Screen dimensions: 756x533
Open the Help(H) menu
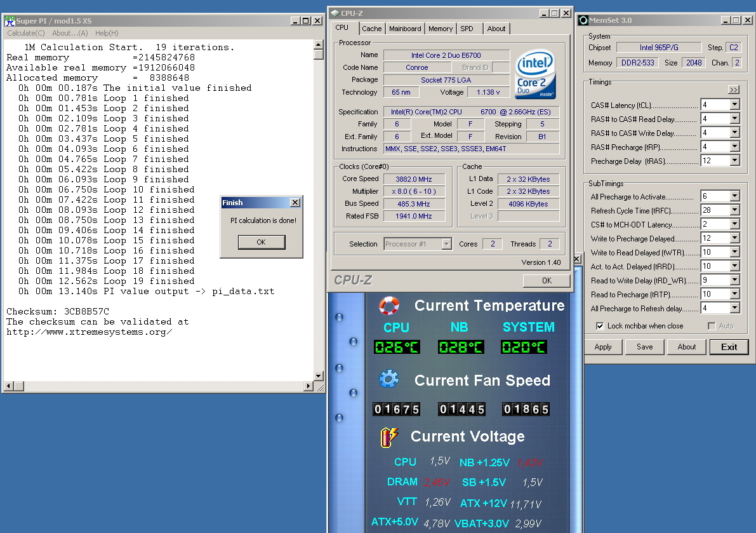click(x=107, y=33)
